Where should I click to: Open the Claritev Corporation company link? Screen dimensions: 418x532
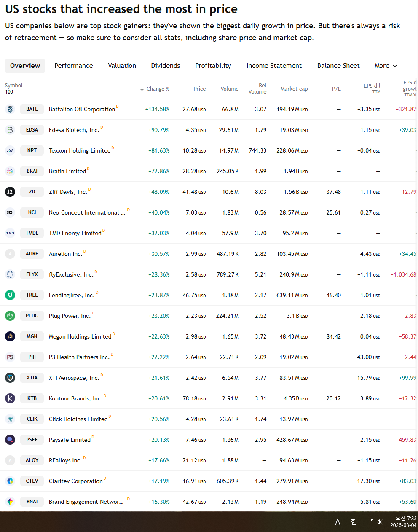click(76, 481)
